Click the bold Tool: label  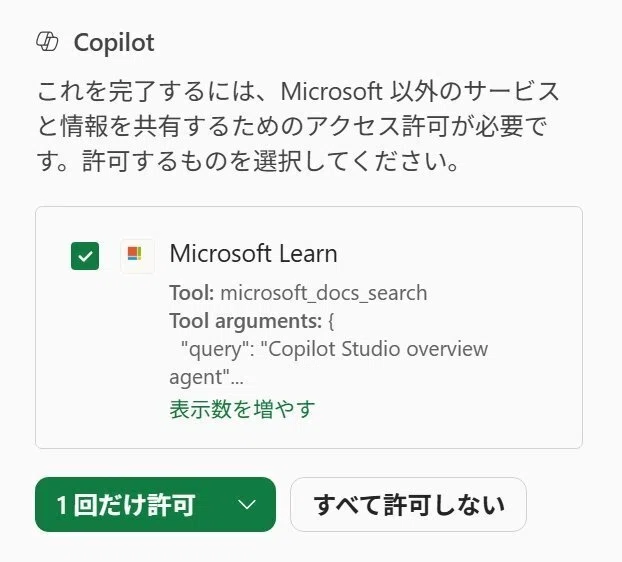(192, 293)
